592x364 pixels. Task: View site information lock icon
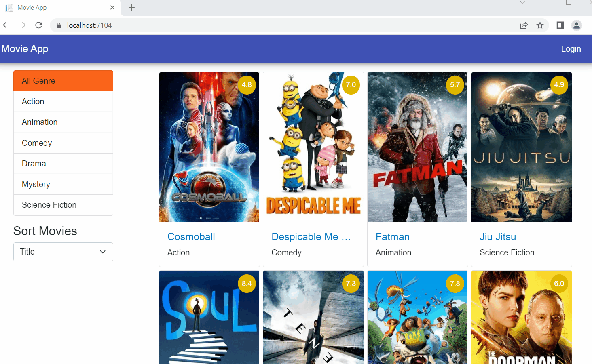(59, 25)
